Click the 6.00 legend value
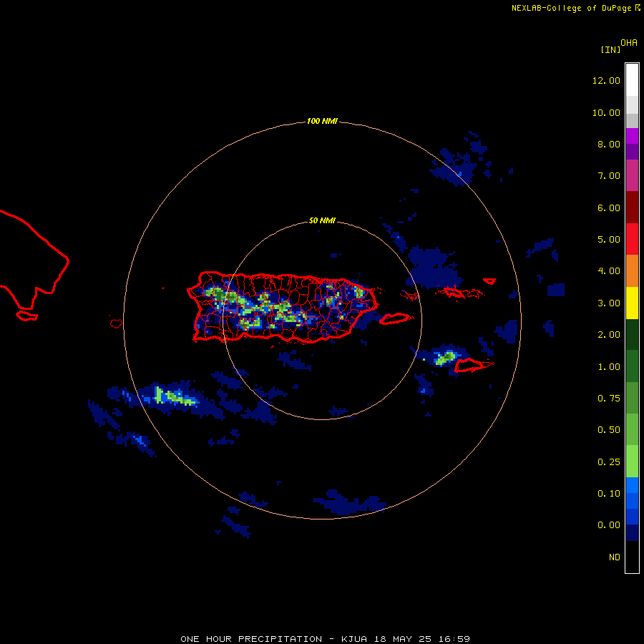Image resolution: width=644 pixels, height=644 pixels. point(609,208)
